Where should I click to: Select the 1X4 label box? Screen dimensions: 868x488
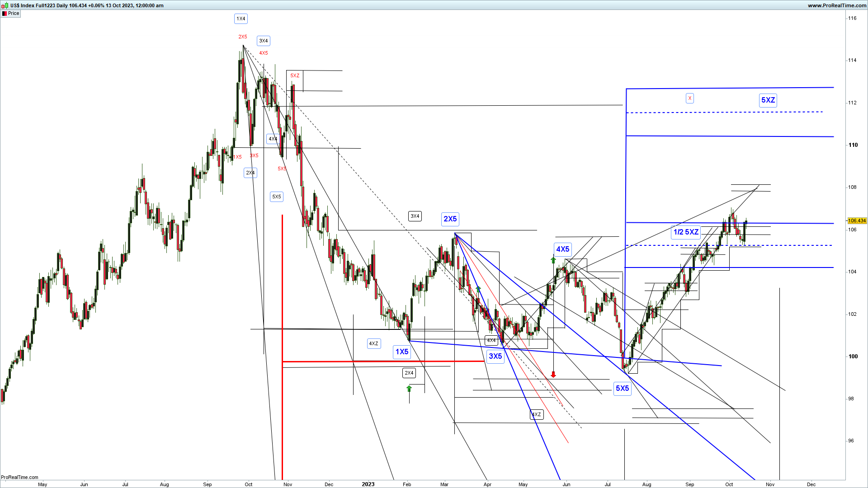click(x=241, y=19)
